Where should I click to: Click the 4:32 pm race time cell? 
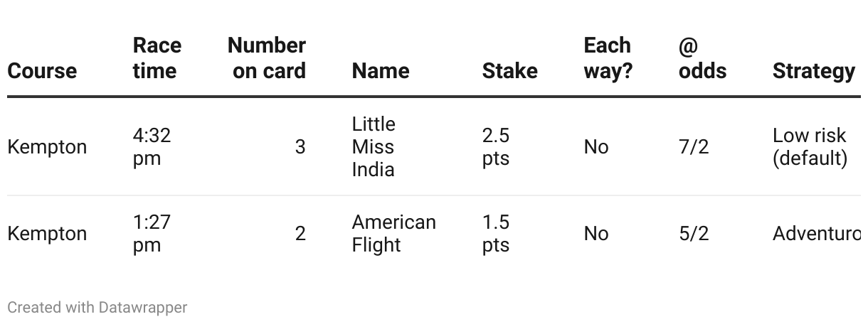pos(152,146)
